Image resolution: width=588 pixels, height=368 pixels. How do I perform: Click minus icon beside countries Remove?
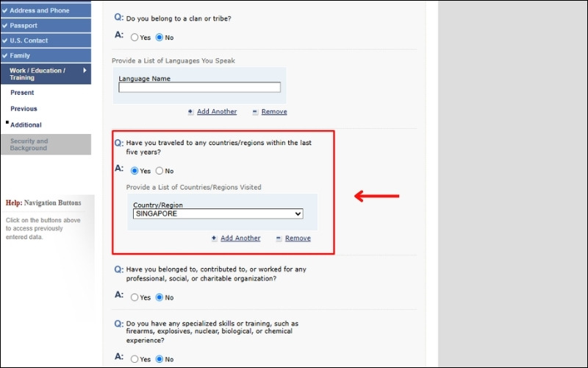tap(279, 238)
